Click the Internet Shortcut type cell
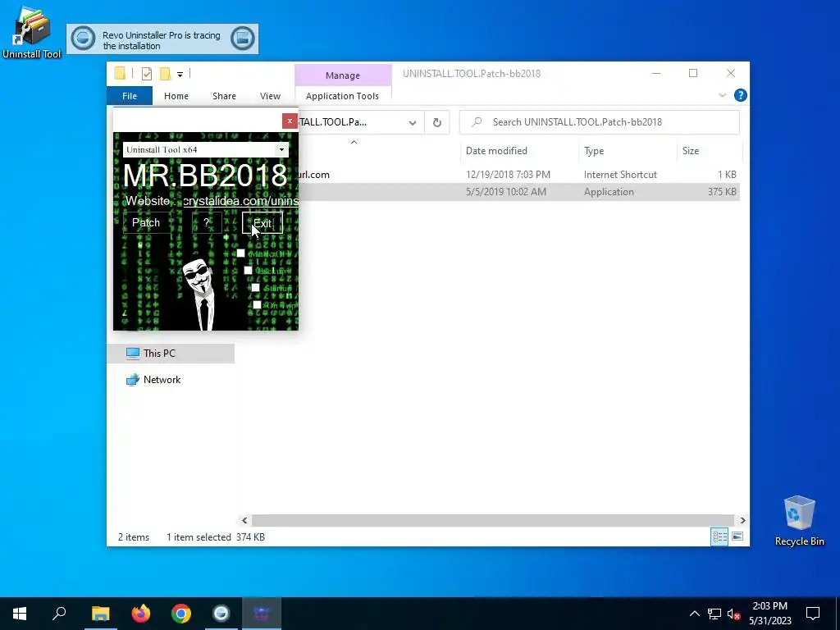840x630 pixels. 620,175
